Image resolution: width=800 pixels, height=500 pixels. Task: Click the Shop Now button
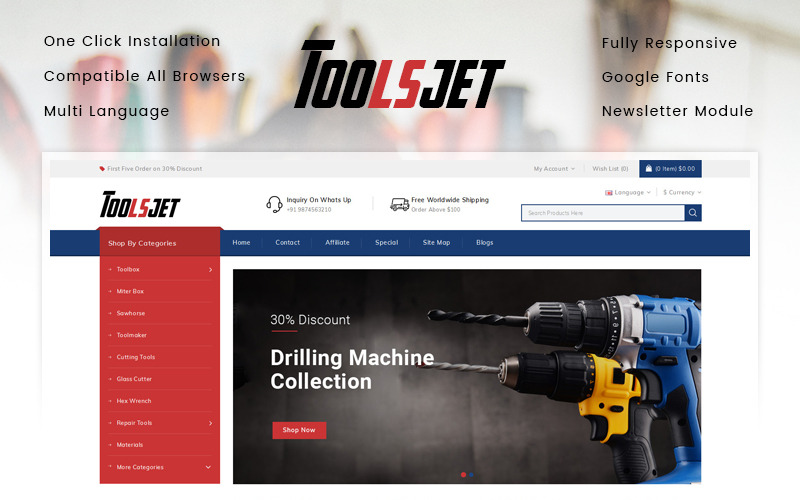(299, 430)
